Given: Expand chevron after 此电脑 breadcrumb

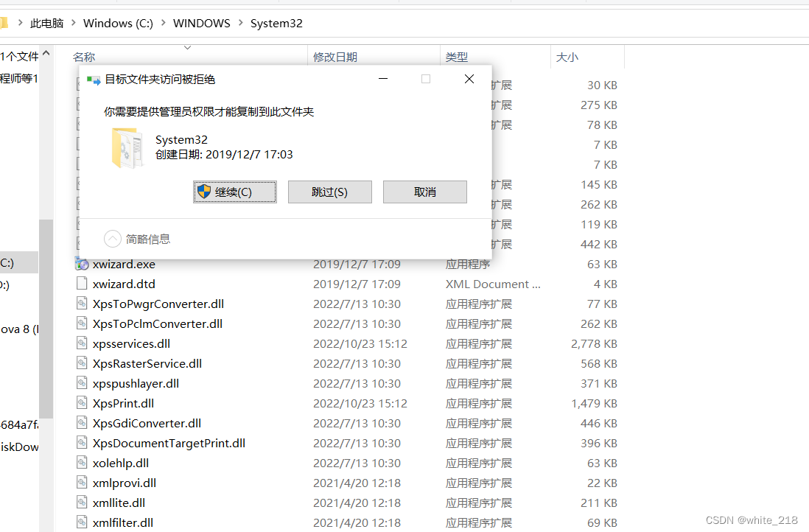Looking at the screenshot, I should tap(73, 23).
